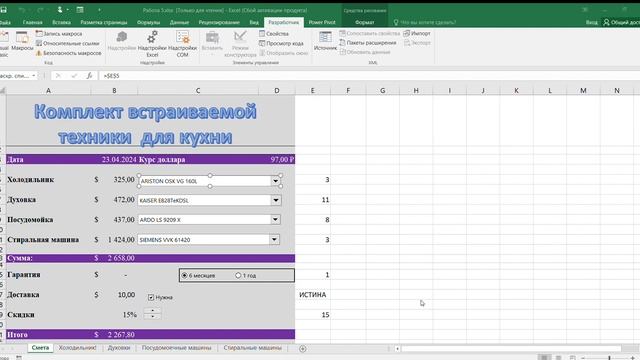
Task: Click Просмотр кода (View code)
Action: click(281, 43)
